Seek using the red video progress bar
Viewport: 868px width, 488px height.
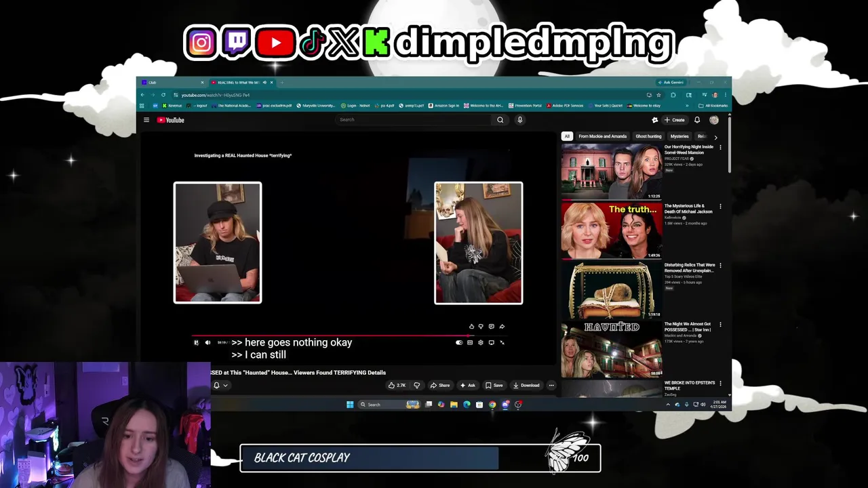[349, 335]
